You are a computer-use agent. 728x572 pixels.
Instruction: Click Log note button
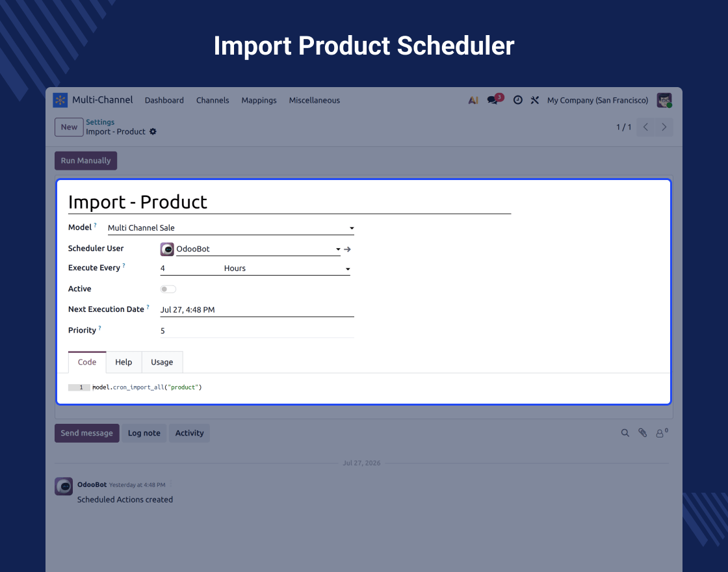tap(144, 433)
